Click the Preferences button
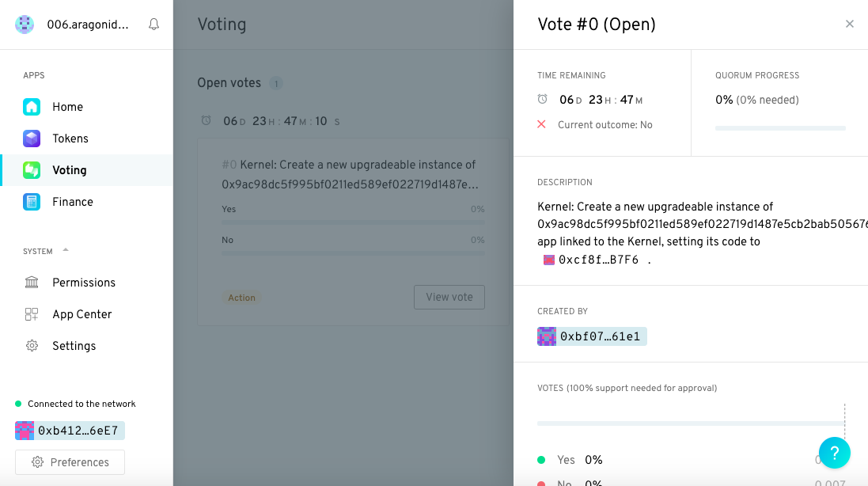 point(70,462)
